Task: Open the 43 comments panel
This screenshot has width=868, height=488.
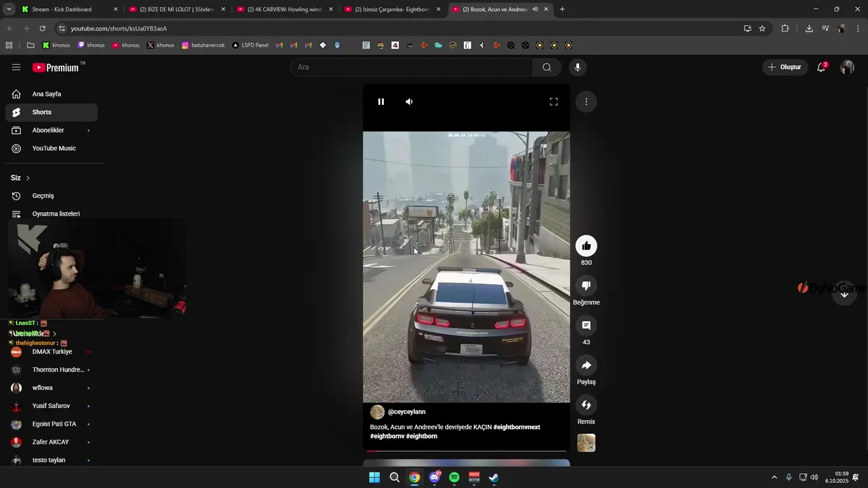Action: [x=586, y=325]
